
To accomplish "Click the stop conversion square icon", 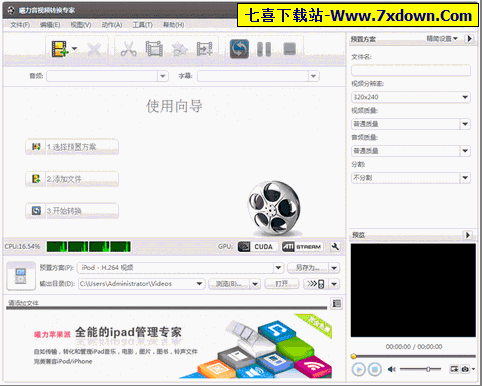I will coord(289,49).
